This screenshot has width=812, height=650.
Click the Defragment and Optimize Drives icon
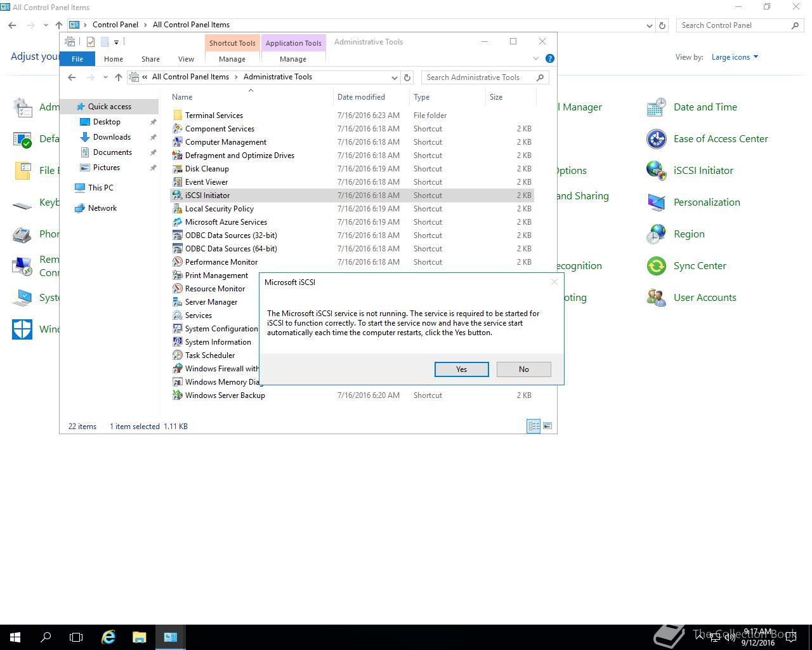point(178,156)
